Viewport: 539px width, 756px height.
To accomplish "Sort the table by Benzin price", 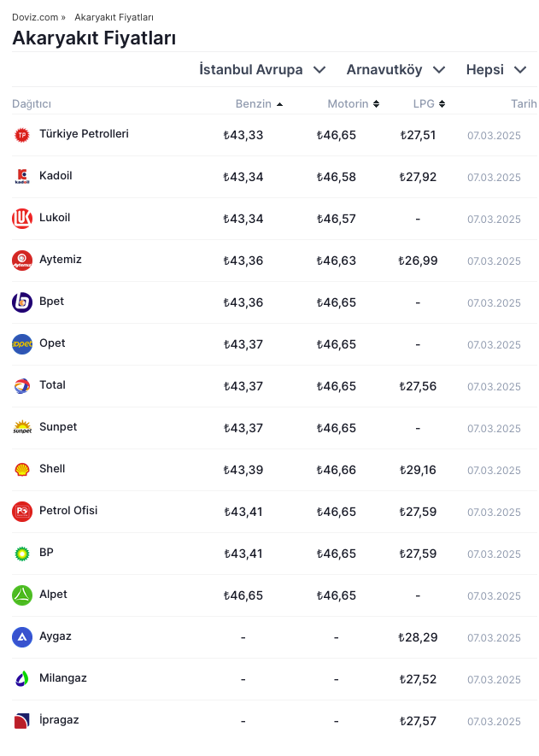I will [258, 104].
